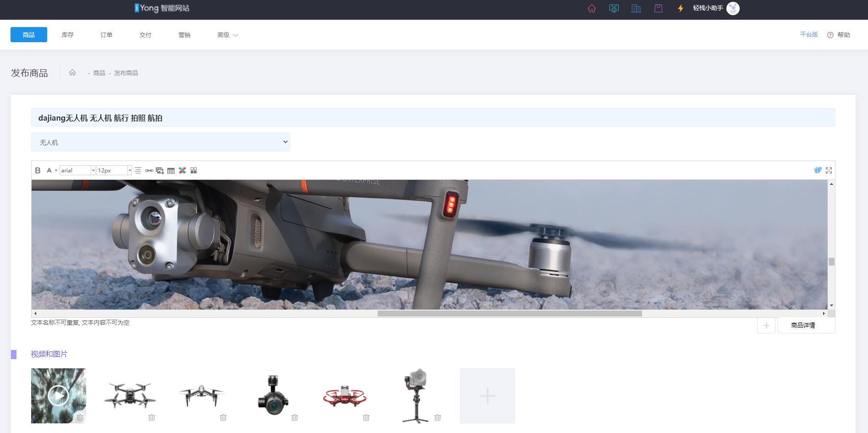Select the red mini drone thumbnail
This screenshot has height=433, width=868.
coord(345,395)
